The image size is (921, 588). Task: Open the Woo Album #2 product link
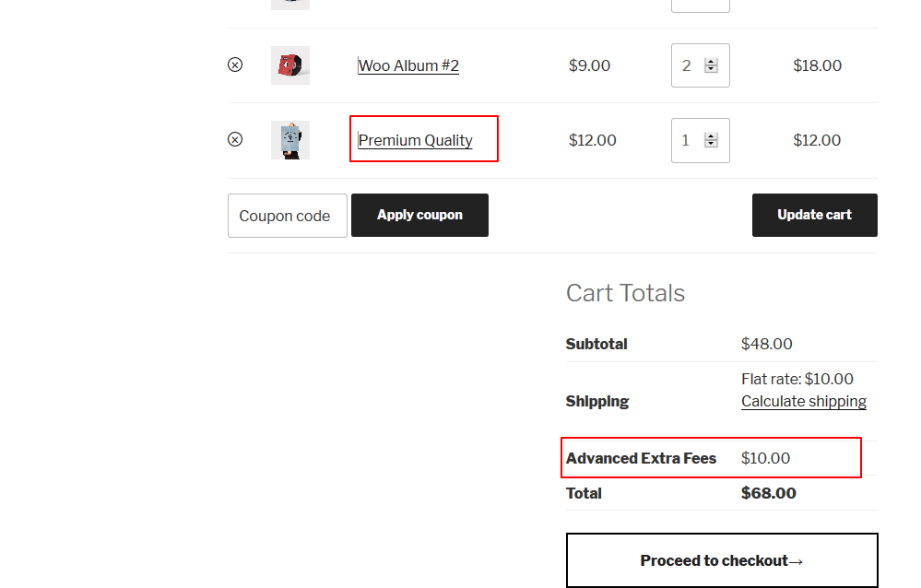[408, 65]
